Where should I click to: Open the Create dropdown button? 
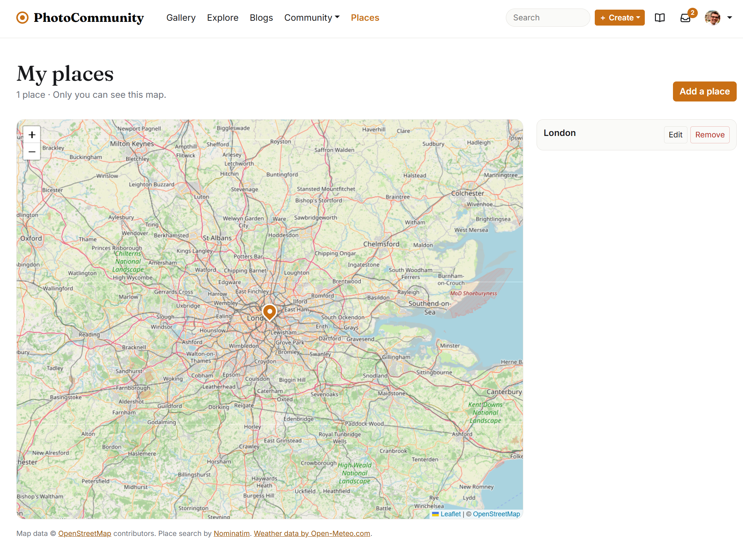pos(620,17)
